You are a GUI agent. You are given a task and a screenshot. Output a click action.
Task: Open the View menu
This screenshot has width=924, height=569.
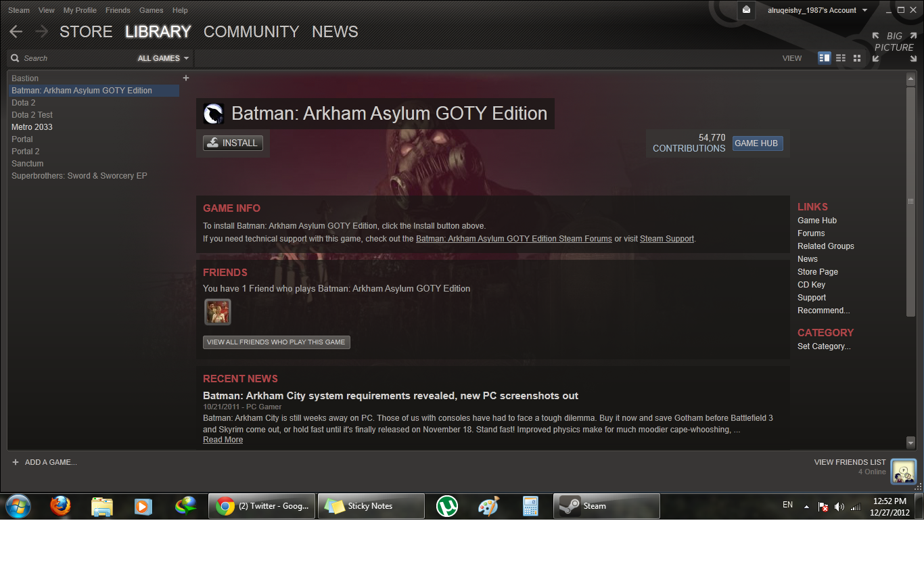pyautogui.click(x=47, y=10)
